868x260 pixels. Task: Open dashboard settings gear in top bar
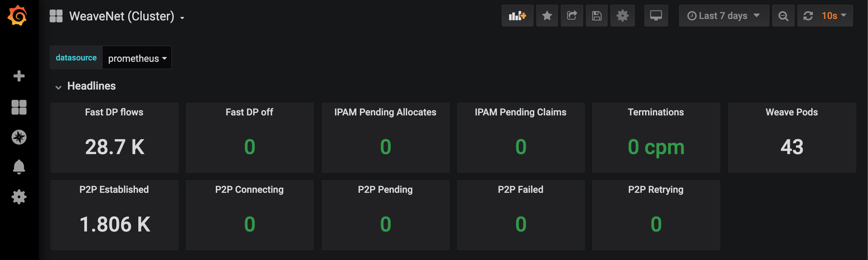[x=622, y=16]
